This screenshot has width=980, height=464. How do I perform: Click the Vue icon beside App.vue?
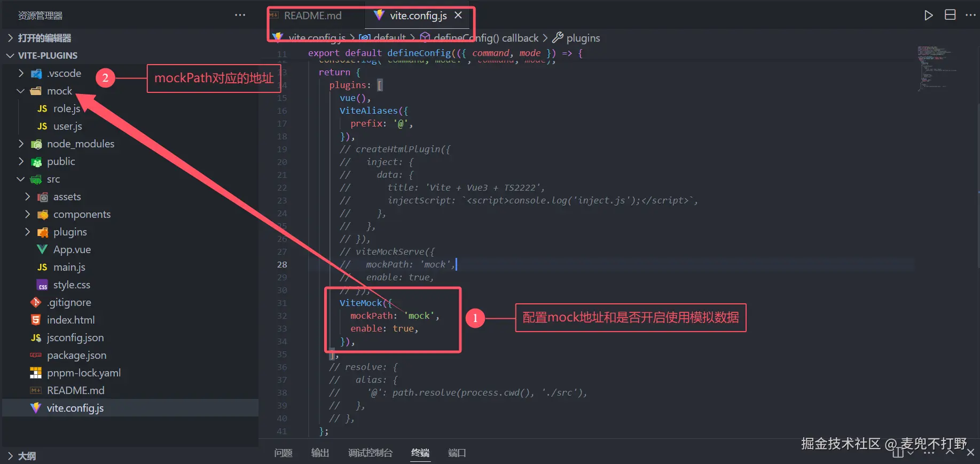42,249
